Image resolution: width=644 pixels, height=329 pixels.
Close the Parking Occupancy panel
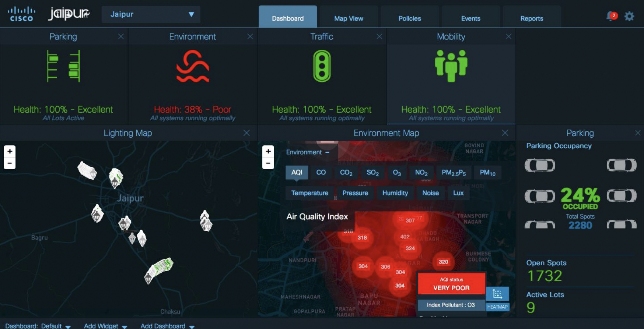(x=638, y=133)
